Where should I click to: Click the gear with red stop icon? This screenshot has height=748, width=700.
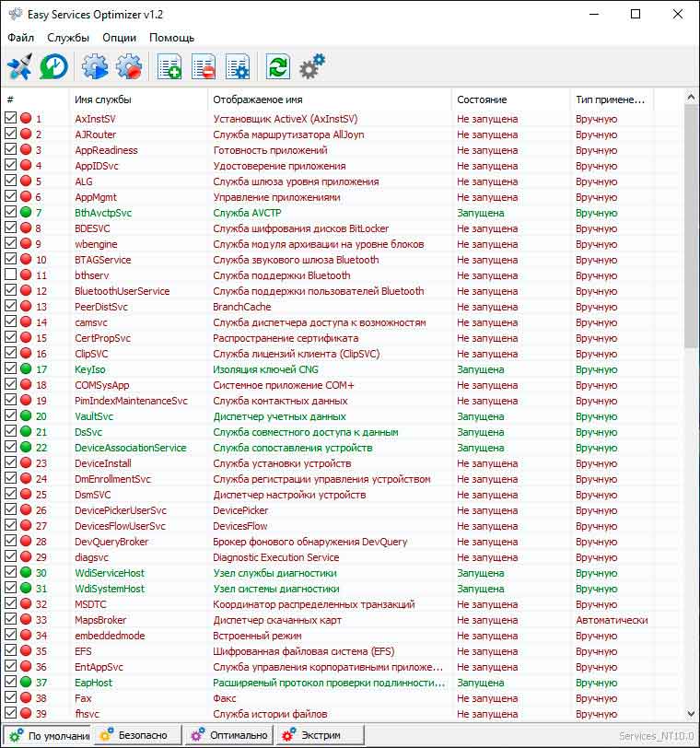click(x=129, y=66)
